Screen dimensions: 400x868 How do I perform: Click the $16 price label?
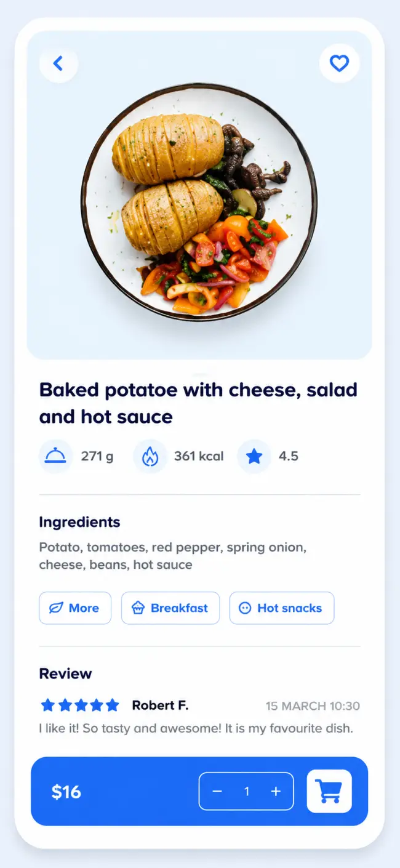click(x=66, y=792)
